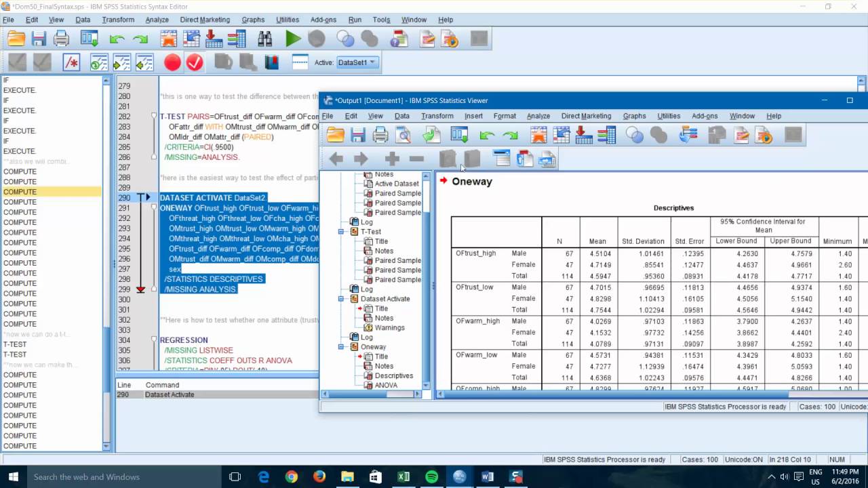This screenshot has height=488, width=868.
Task: Select Warnings item in outline pane
Action: [x=389, y=327]
